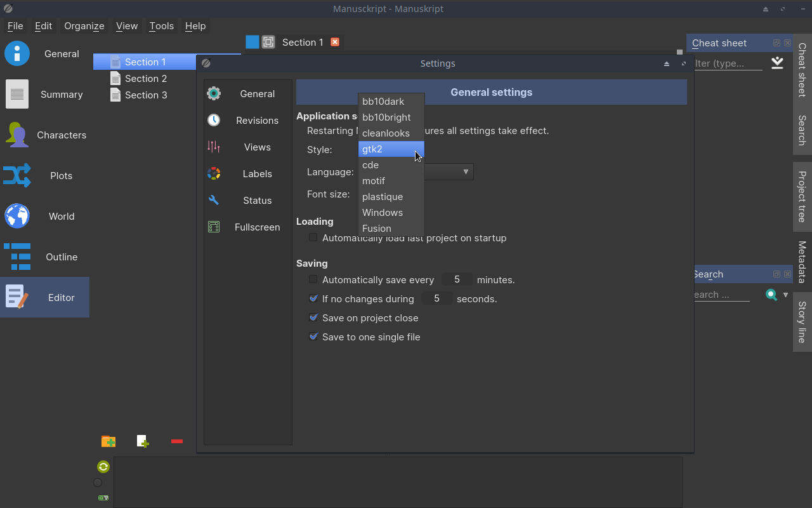
Task: Uncheck Save on project close
Action: (x=313, y=317)
